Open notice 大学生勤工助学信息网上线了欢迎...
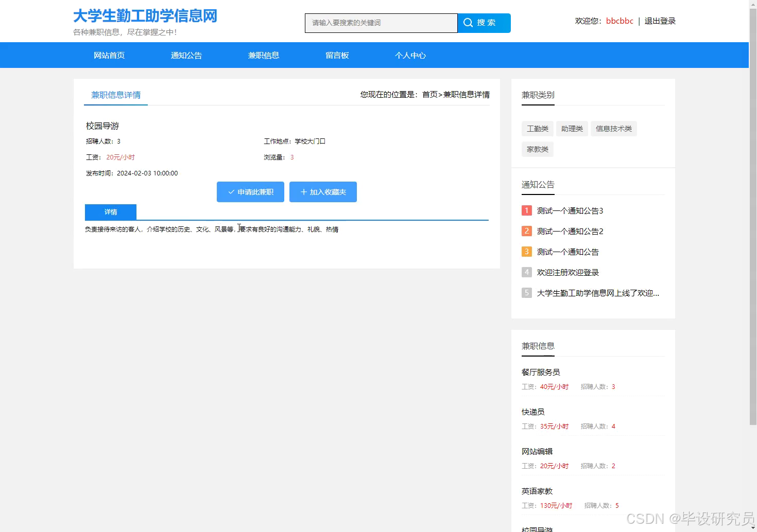Image resolution: width=757 pixels, height=532 pixels. pyautogui.click(x=598, y=293)
